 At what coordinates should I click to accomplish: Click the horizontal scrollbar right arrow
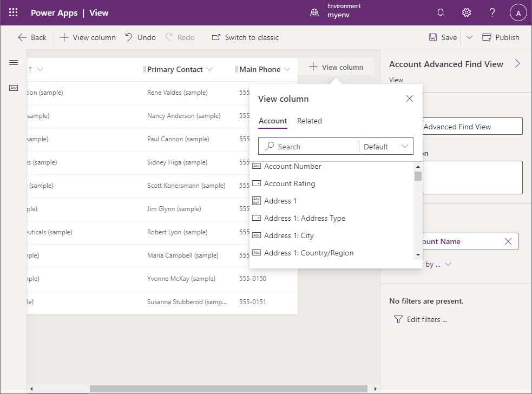coord(375,389)
